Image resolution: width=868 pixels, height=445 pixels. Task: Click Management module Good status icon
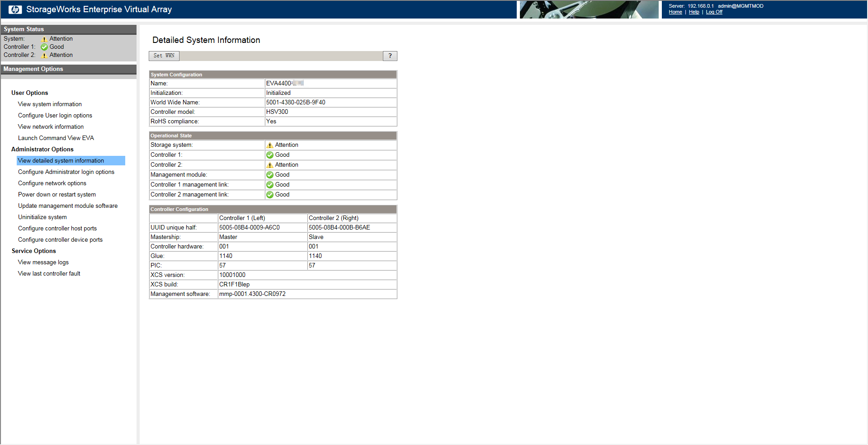tap(270, 175)
